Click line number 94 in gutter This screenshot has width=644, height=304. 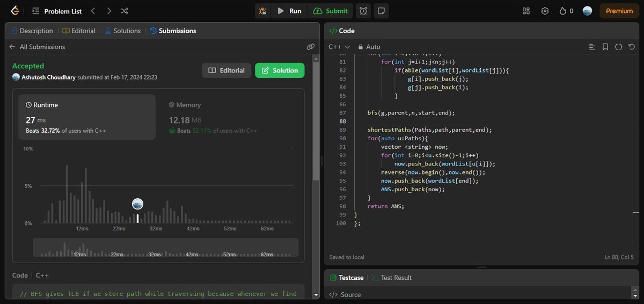point(342,172)
